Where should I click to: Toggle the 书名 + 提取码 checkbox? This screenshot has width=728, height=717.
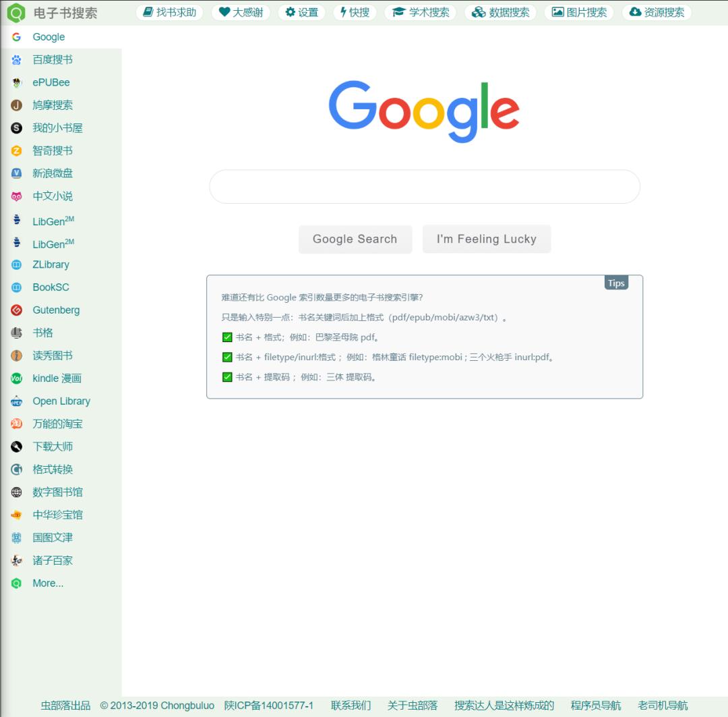tap(227, 377)
